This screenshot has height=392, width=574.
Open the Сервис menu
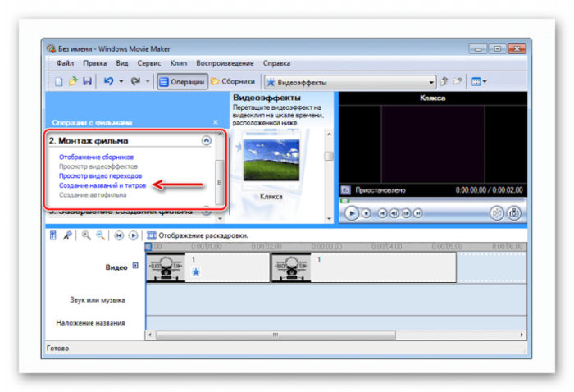pyautogui.click(x=149, y=63)
